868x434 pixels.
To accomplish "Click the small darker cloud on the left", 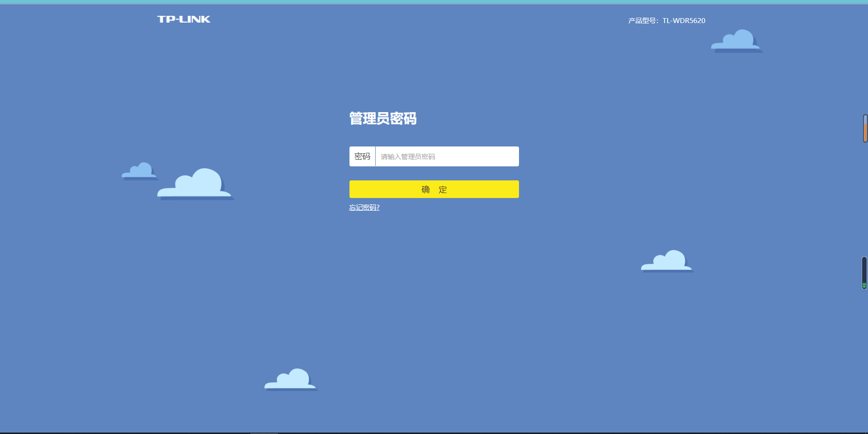I will pos(140,171).
